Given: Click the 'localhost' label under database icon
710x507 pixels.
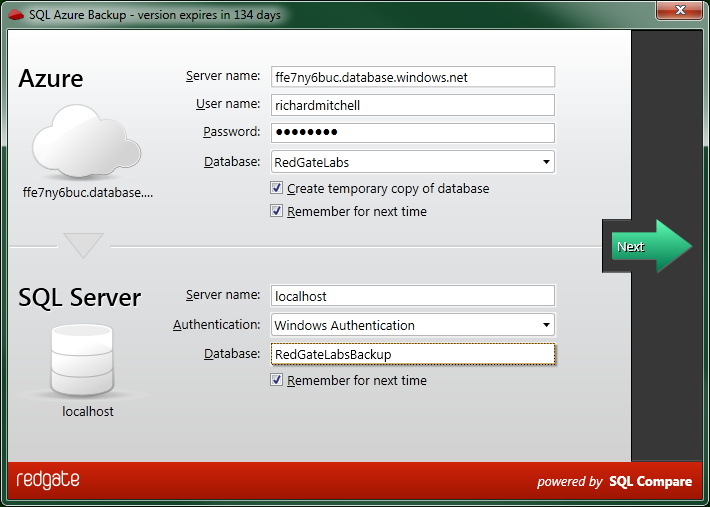Looking at the screenshot, I should click(x=88, y=411).
